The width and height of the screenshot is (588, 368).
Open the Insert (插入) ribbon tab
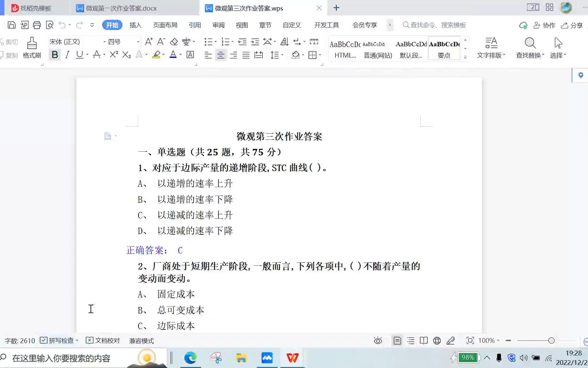tap(135, 25)
